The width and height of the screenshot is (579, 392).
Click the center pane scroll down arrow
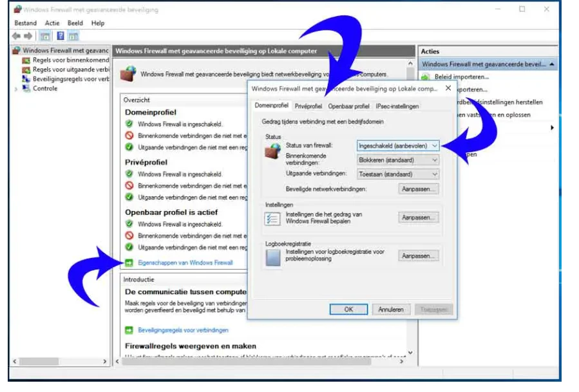(410, 353)
